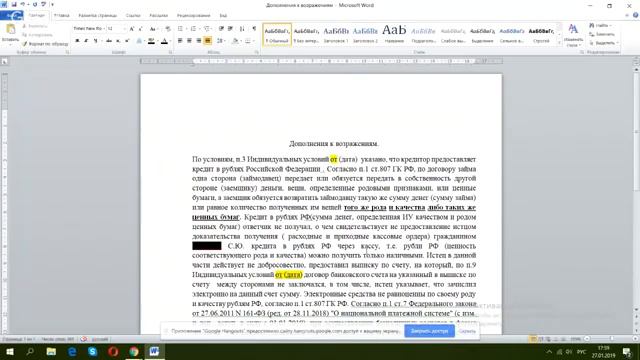640x360 pixels.
Task: Align text right
Action: point(199,41)
